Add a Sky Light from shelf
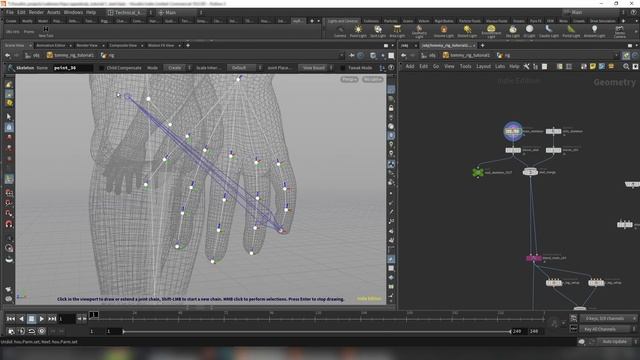 (513, 31)
